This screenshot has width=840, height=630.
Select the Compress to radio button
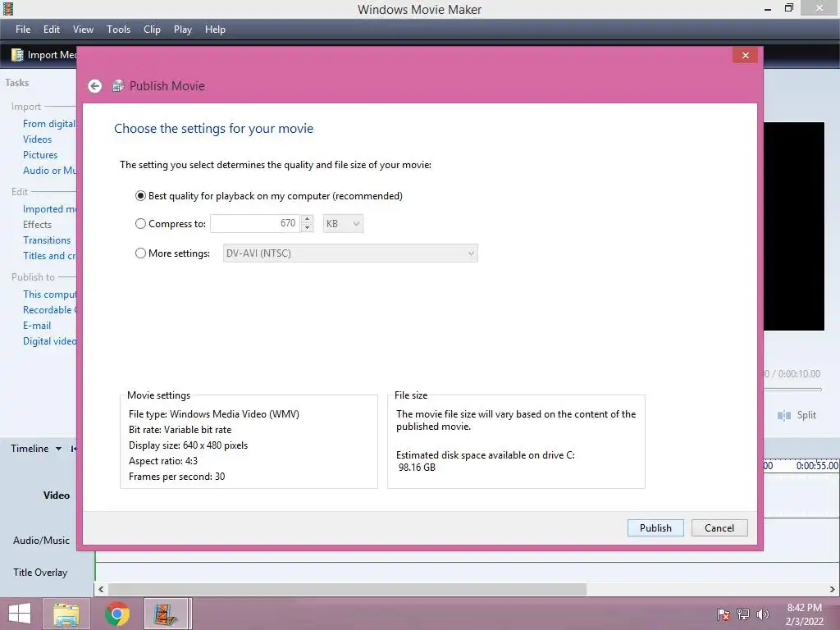click(x=140, y=224)
